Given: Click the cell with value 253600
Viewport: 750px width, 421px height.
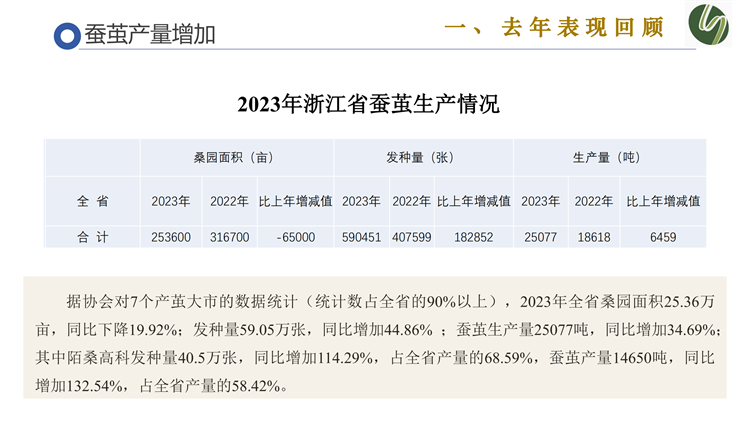Looking at the screenshot, I should tap(171, 237).
